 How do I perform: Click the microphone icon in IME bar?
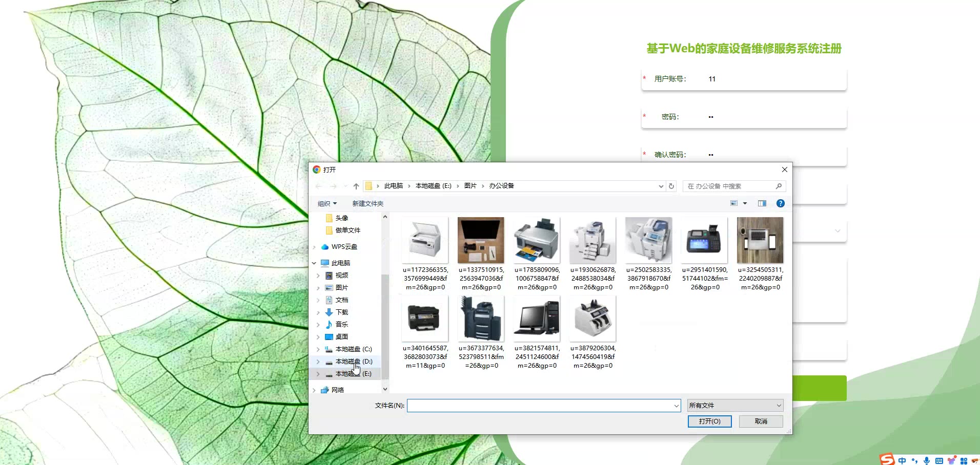tap(927, 460)
